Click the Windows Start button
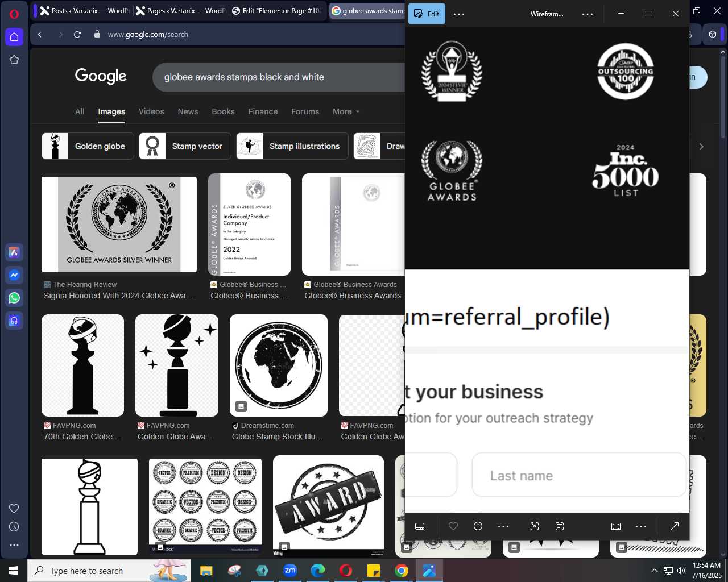 [14, 571]
